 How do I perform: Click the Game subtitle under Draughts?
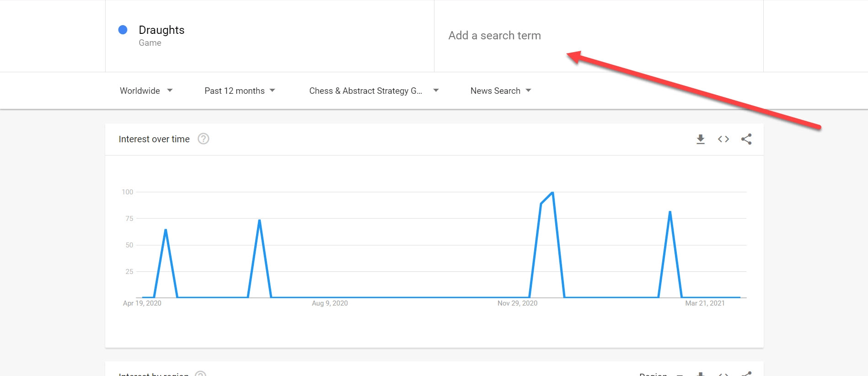pos(150,43)
